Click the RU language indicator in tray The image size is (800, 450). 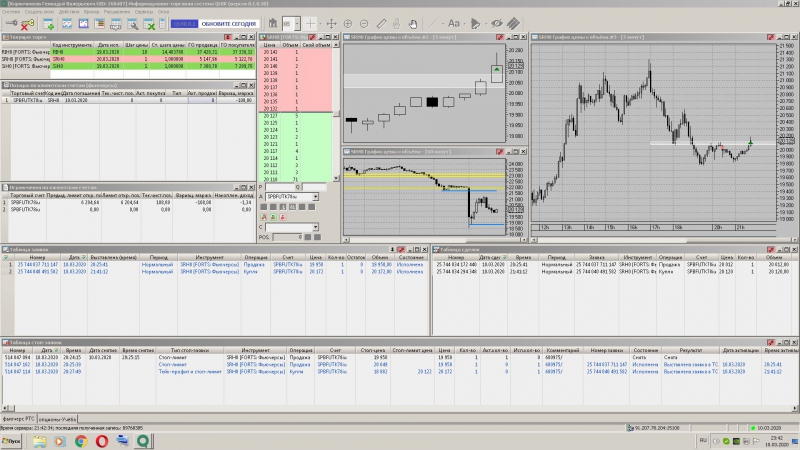(703, 440)
